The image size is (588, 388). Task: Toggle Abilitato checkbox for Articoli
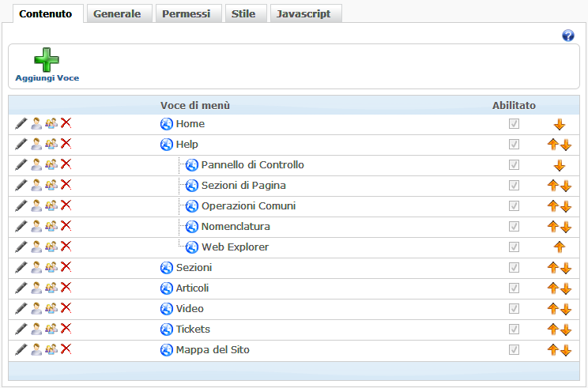(514, 288)
